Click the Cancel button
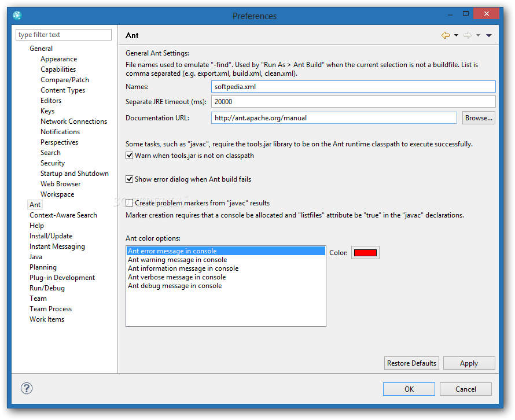This screenshot has height=420, width=515. coord(466,389)
